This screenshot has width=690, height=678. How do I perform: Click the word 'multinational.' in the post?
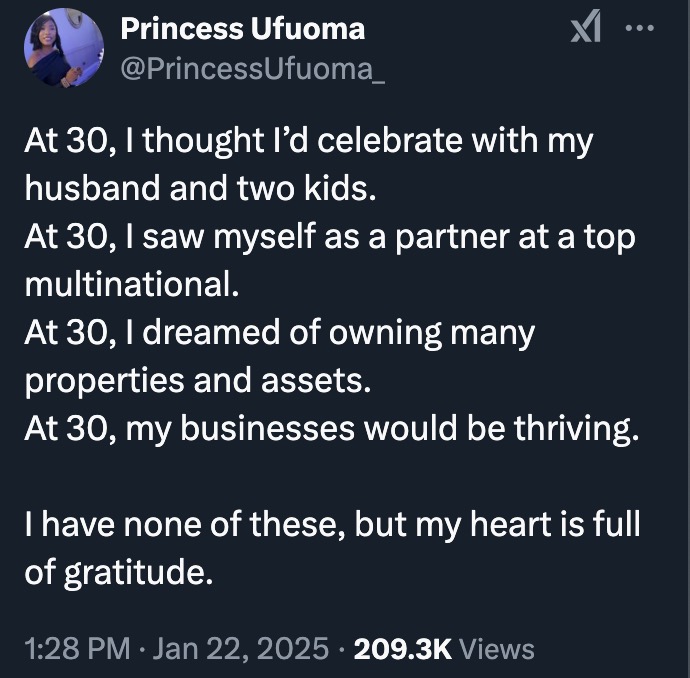(x=132, y=285)
